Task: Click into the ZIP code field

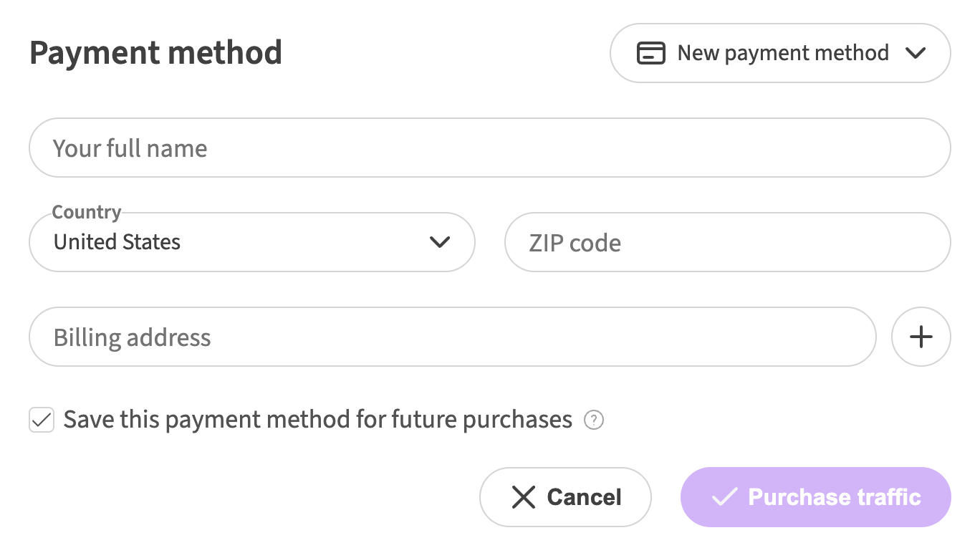Action: pyautogui.click(x=727, y=243)
